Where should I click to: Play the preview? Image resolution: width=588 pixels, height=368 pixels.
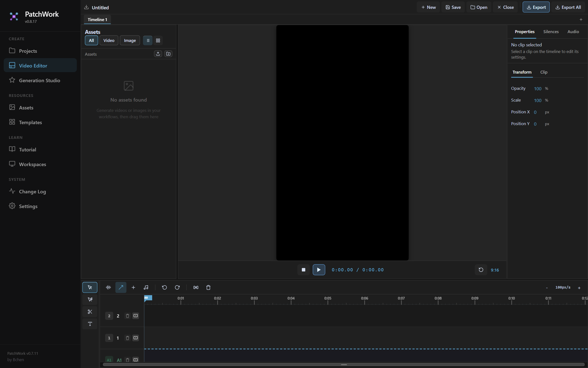(x=319, y=270)
